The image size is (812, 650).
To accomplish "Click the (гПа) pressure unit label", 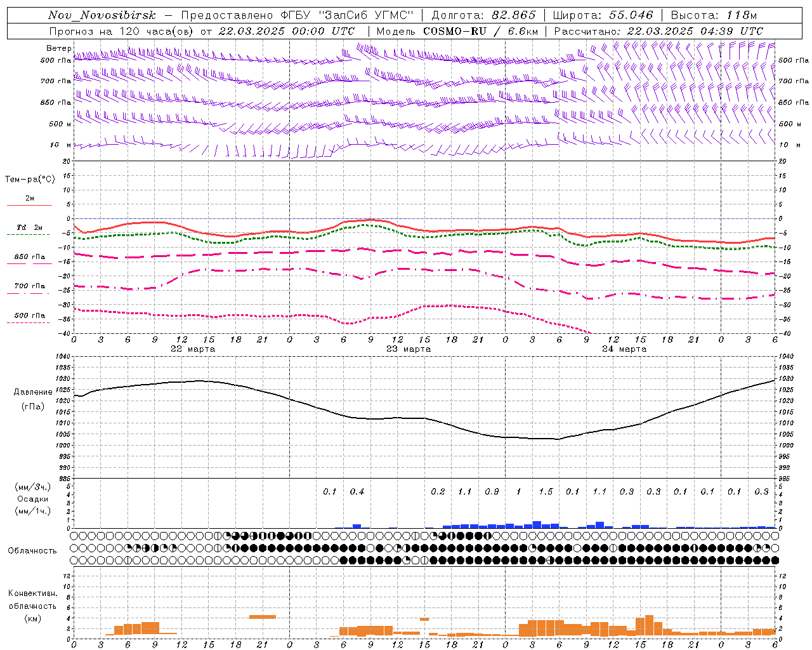I will click(33, 406).
